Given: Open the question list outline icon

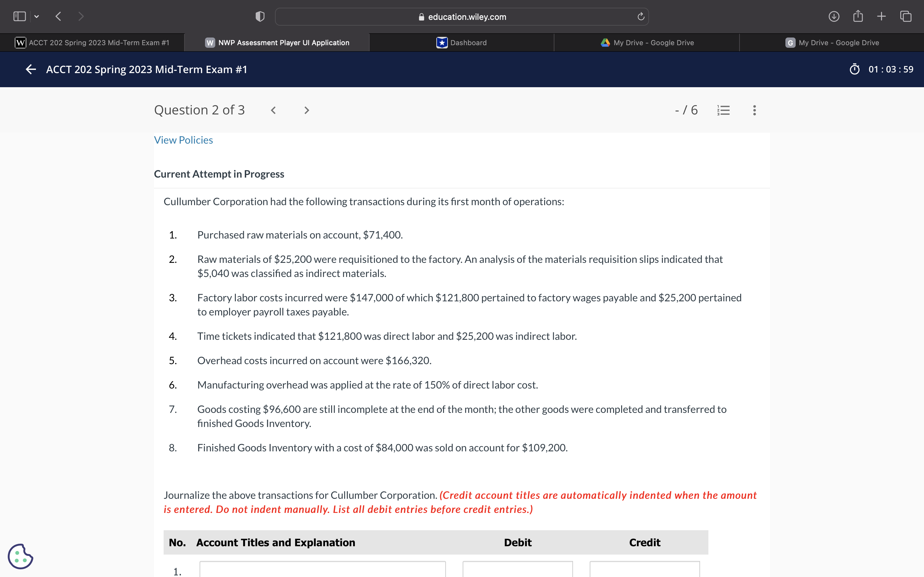Looking at the screenshot, I should [723, 110].
